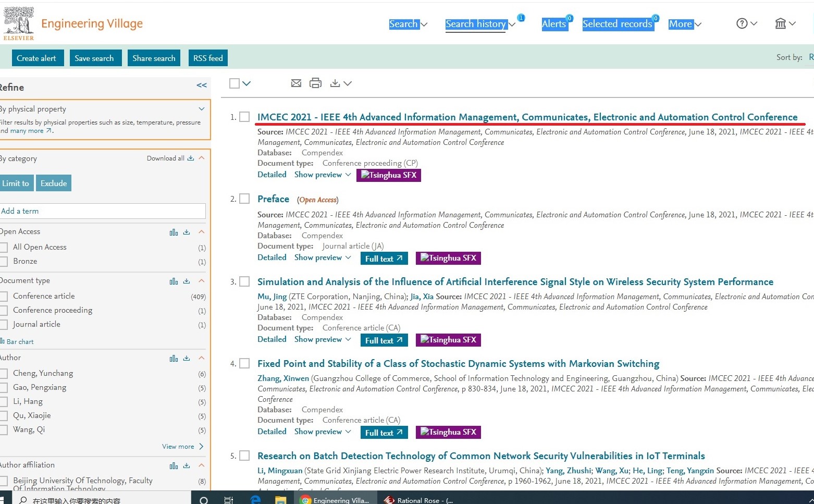Select result 1 IMCEC 2021 checkbox
The width and height of the screenshot is (814, 504).
tap(244, 117)
